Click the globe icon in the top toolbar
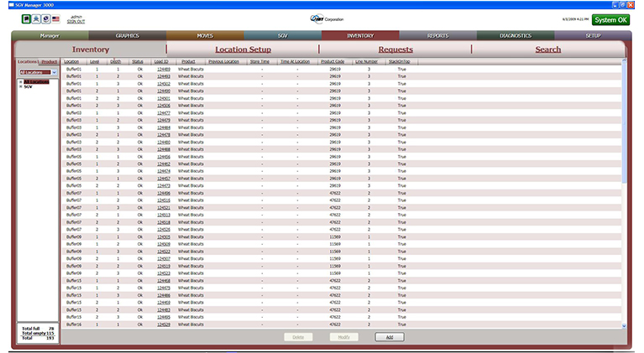644x353 pixels. pos(45,18)
